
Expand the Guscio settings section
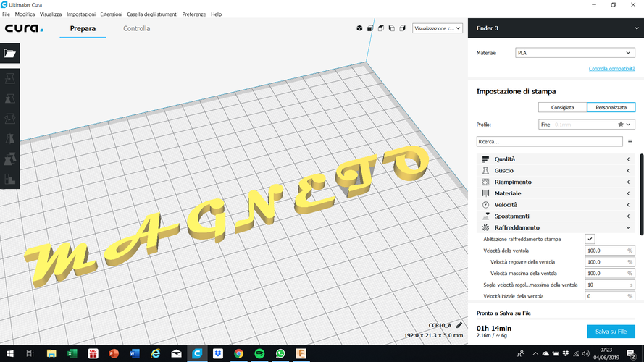(x=556, y=171)
